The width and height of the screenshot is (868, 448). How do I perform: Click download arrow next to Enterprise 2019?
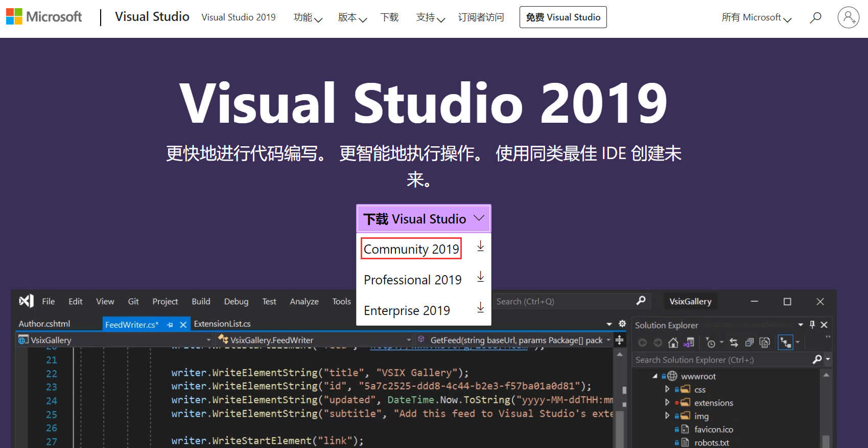coord(480,308)
